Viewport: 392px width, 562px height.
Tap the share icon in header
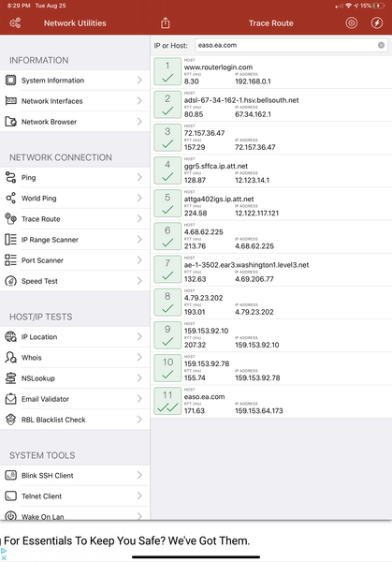pyautogui.click(x=165, y=22)
